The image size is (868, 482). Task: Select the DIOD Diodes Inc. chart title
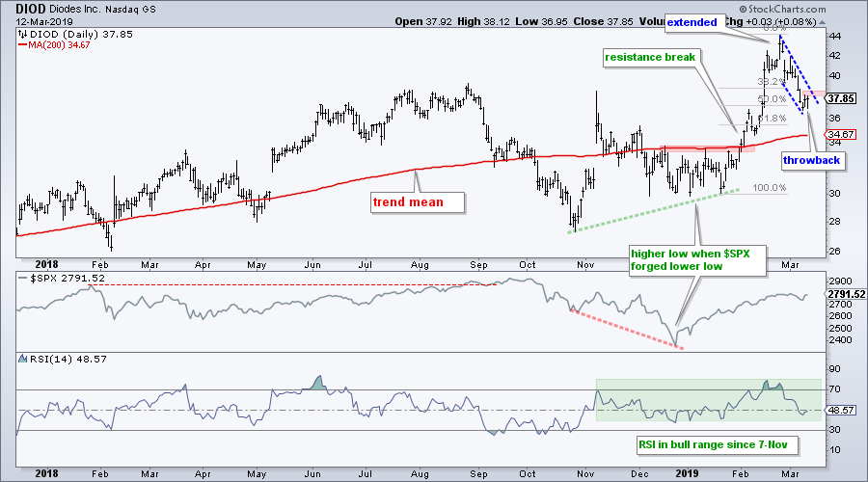tap(86, 10)
